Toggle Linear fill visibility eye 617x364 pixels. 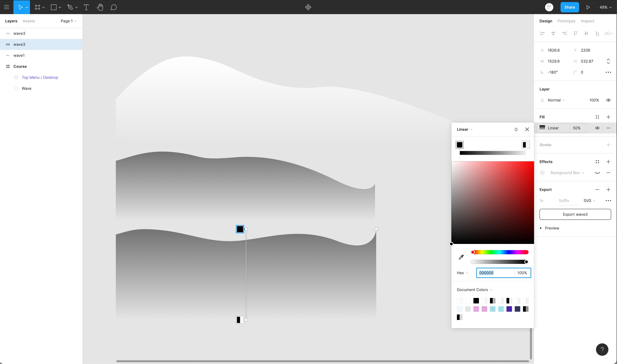click(x=597, y=128)
